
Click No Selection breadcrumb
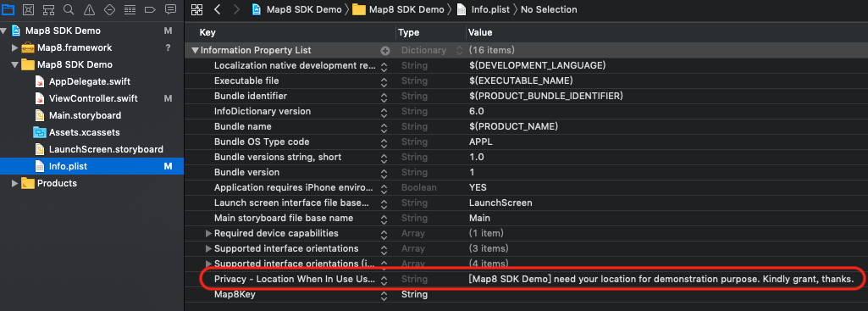[x=549, y=9]
